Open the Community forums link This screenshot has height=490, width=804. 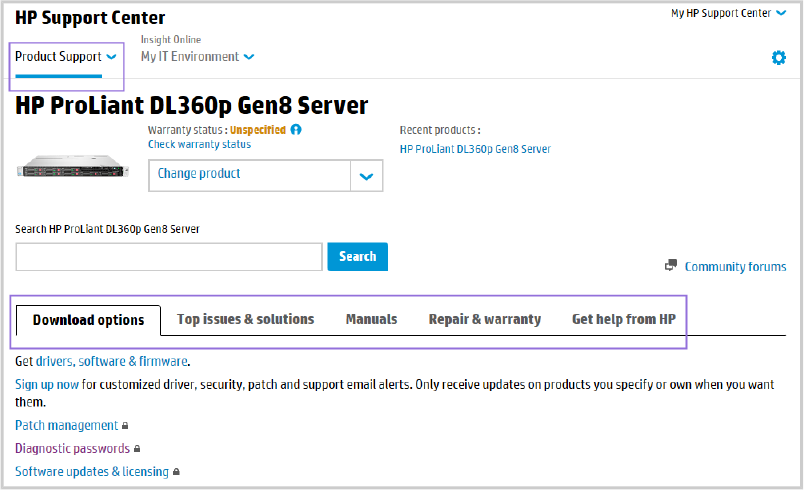[x=735, y=267]
